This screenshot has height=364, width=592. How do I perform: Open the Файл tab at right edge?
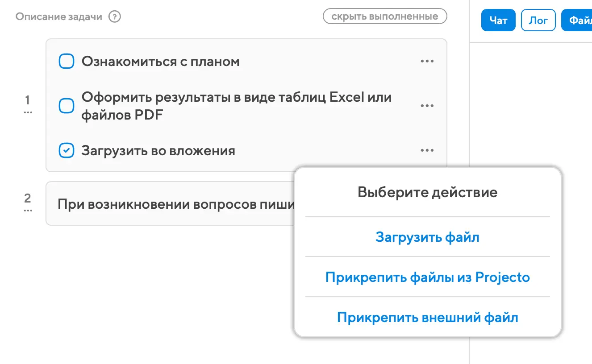(578, 21)
